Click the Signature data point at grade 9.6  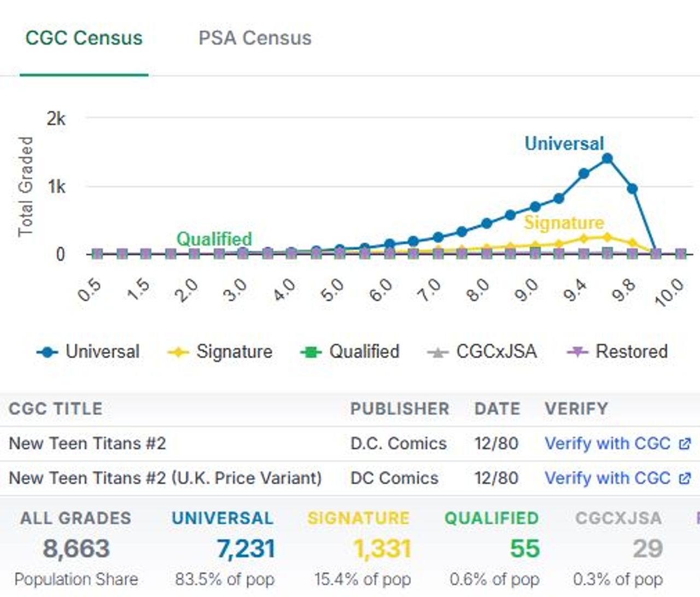pyautogui.click(x=607, y=237)
